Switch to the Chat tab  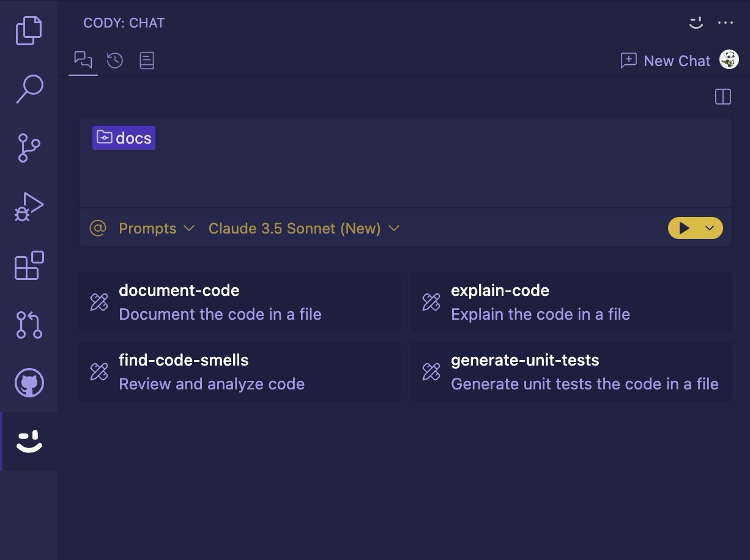83,60
